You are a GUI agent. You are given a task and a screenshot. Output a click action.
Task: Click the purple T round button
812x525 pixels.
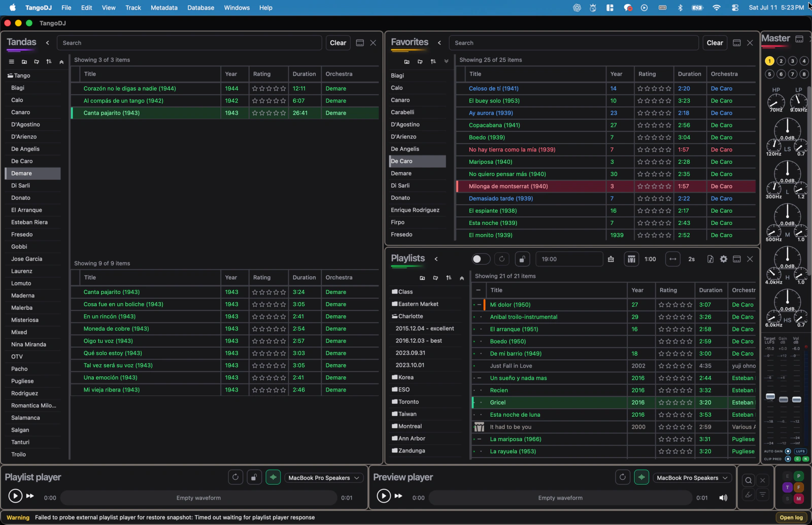click(787, 487)
